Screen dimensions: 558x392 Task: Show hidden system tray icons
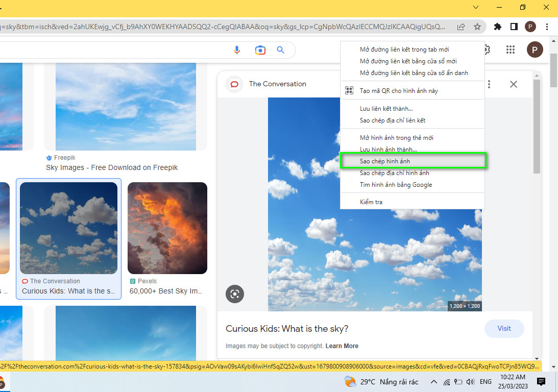click(x=433, y=382)
